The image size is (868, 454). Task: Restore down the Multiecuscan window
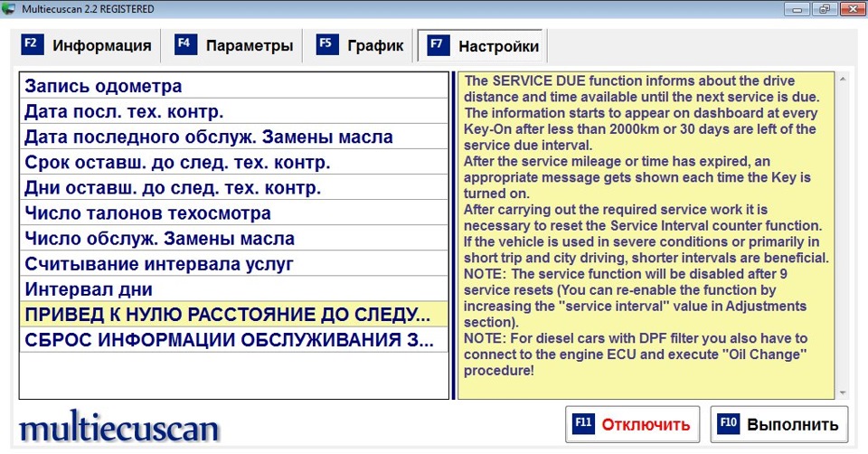click(x=825, y=9)
